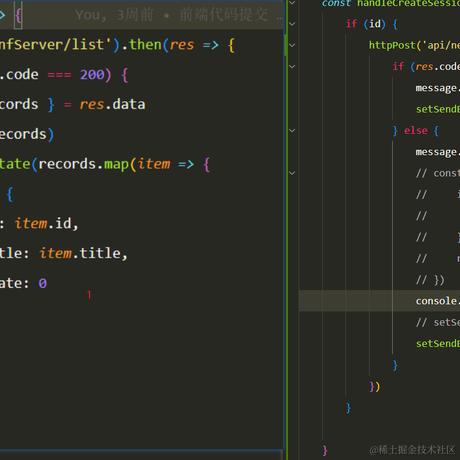This screenshot has height=460, width=460.
Task: Click 'if (id) {' in right editor
Action: click(372, 24)
